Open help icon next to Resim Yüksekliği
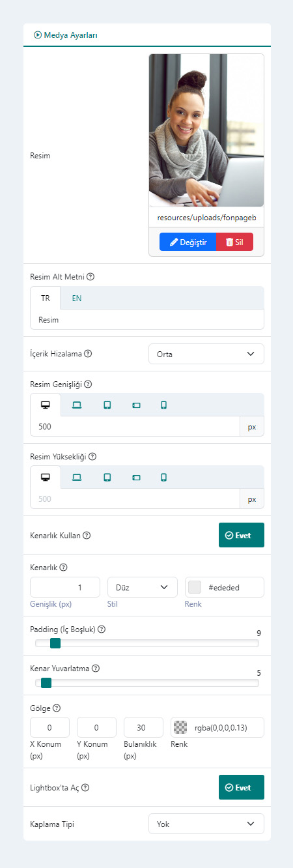This screenshot has width=293, height=868. 92,457
